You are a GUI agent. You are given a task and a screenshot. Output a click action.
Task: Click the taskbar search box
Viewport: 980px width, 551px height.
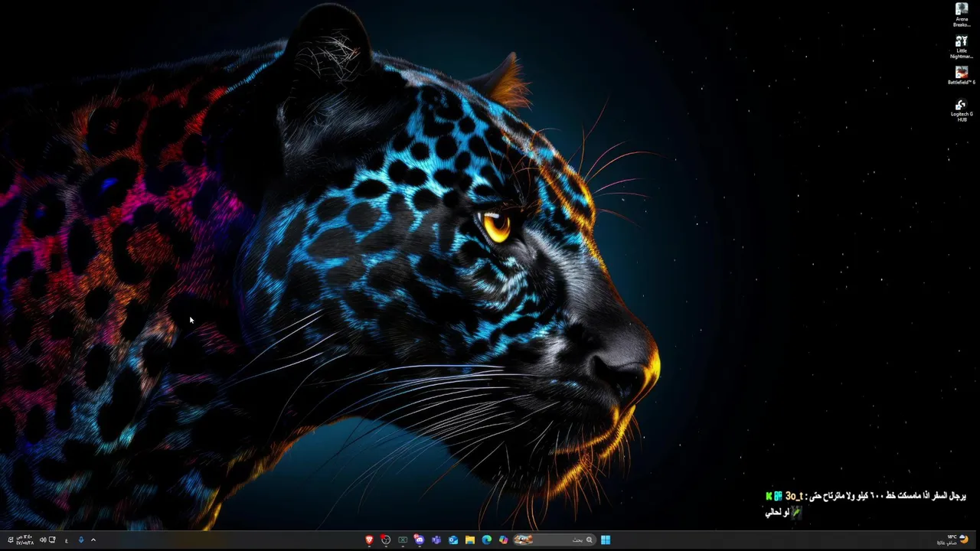pos(554,540)
